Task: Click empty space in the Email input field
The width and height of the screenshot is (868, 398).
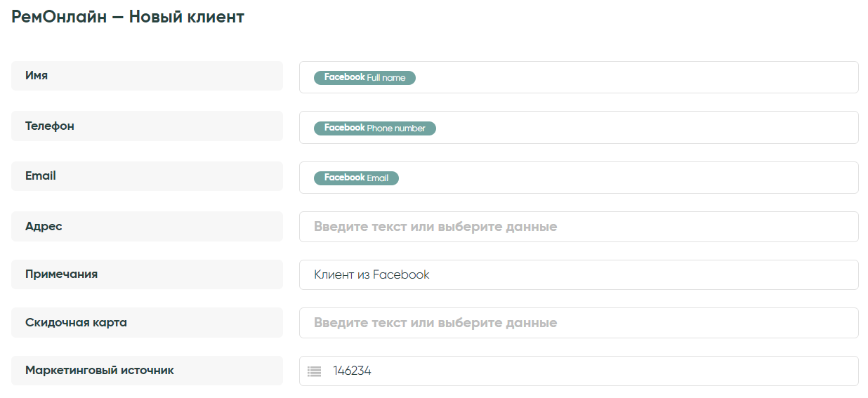Action: pos(632,178)
